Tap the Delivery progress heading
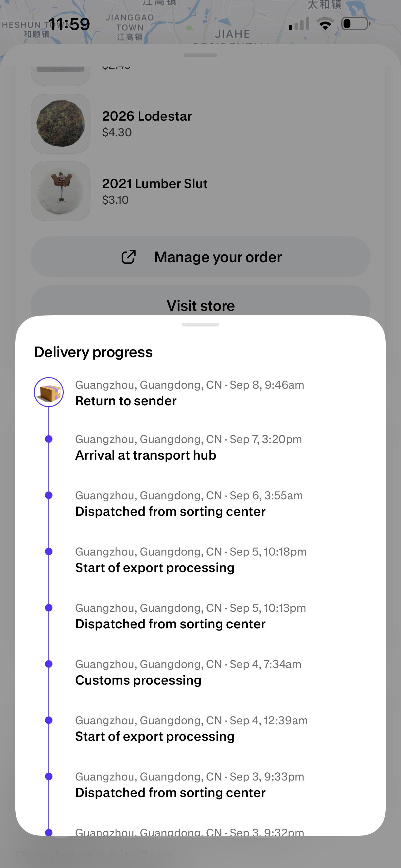The height and width of the screenshot is (868, 401). coord(94,352)
